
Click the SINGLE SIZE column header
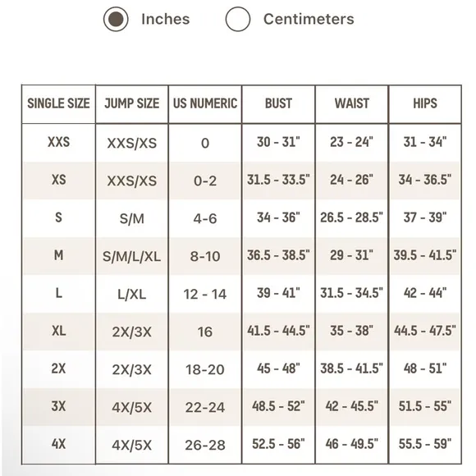[x=58, y=103]
